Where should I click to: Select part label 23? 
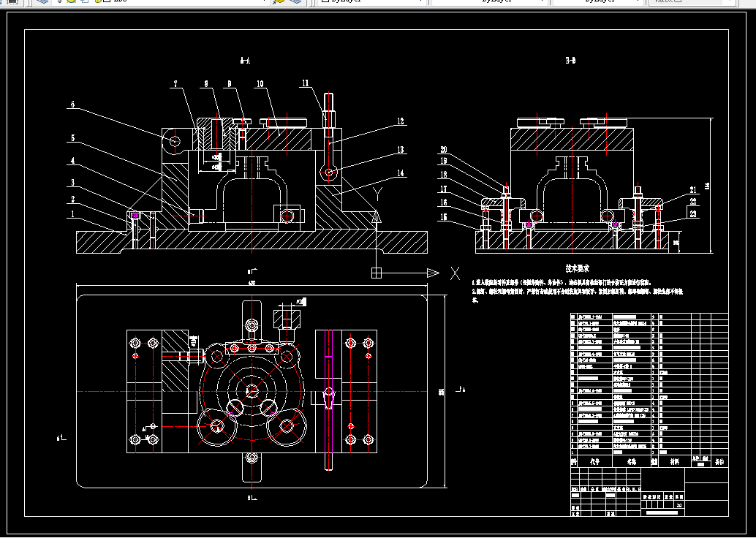tap(693, 214)
